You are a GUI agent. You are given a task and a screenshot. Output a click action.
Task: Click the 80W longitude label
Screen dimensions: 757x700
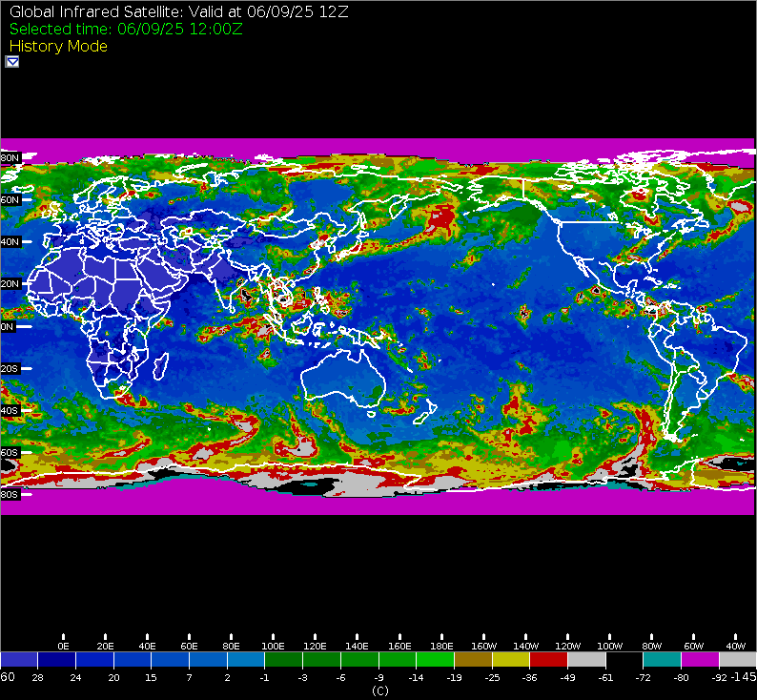[652, 646]
